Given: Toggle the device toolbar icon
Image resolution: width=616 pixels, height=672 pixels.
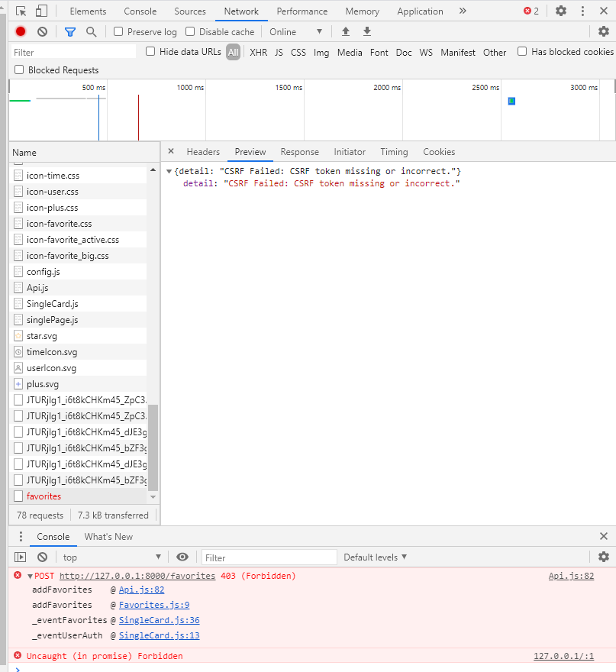Looking at the screenshot, I should click(41, 11).
